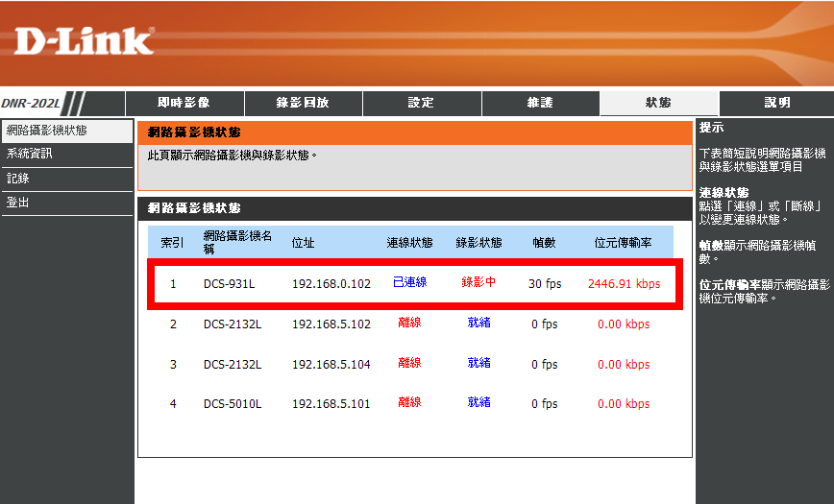Screen dimensions: 834x504
Task: Click the 位元傳輸率 column header
Action: [623, 243]
